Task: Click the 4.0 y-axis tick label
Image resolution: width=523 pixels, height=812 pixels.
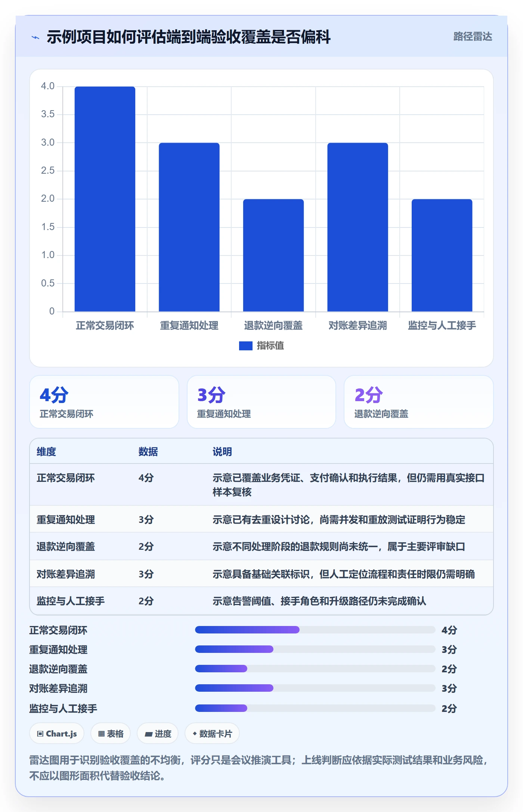Action: click(x=48, y=86)
